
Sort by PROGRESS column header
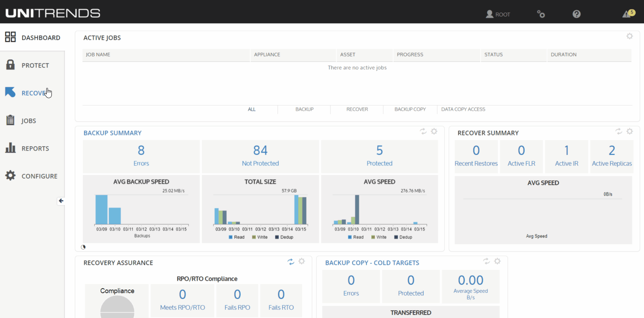(x=437, y=55)
